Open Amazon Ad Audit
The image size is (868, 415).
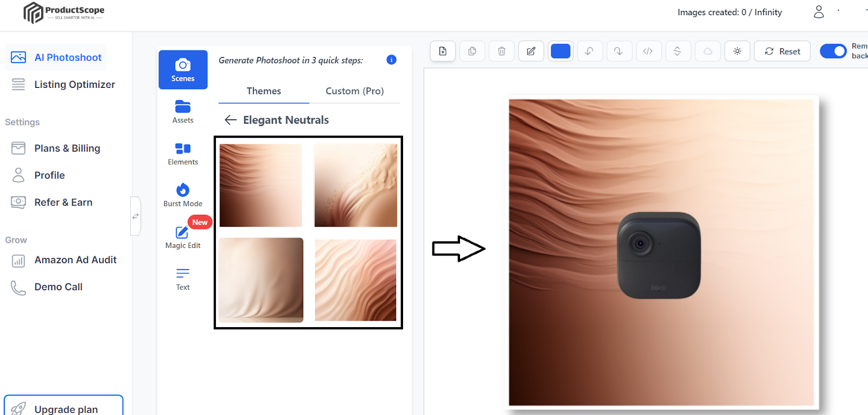click(64, 260)
